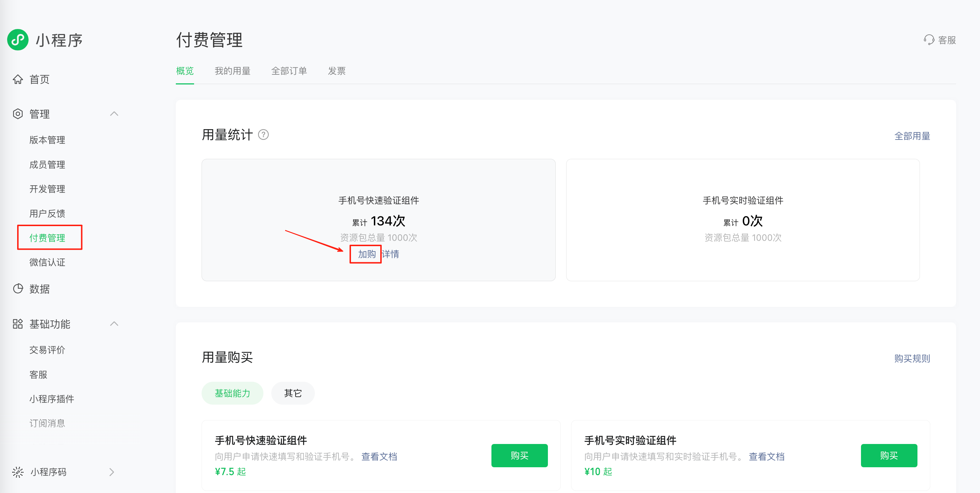Open the 发票 tab
This screenshot has height=493, width=980.
(x=337, y=71)
